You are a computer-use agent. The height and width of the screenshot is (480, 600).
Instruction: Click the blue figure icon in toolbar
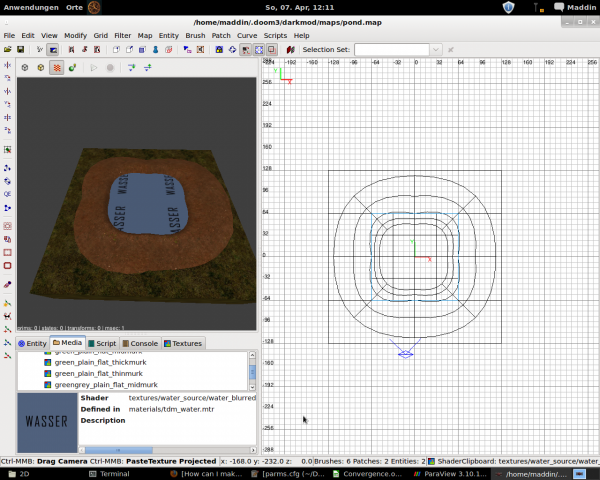pyautogui.click(x=155, y=50)
